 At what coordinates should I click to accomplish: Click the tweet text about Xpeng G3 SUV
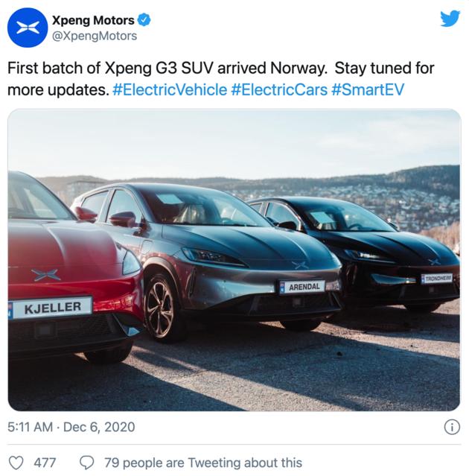point(221,79)
